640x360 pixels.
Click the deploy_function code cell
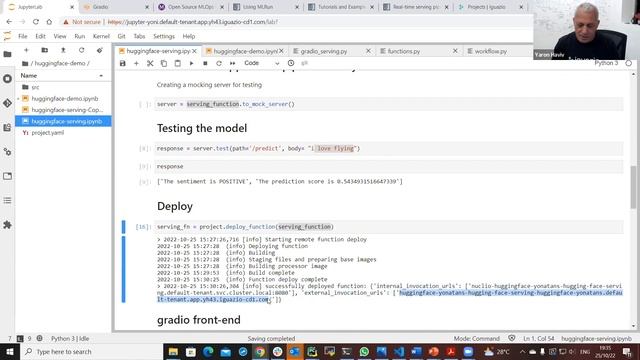tap(389, 227)
